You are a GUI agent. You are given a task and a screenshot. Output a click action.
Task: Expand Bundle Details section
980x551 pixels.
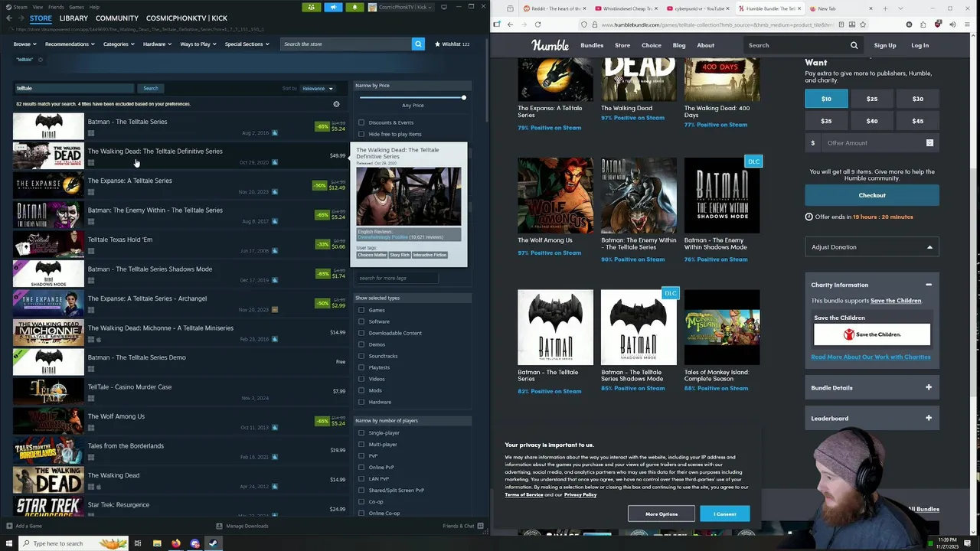point(872,388)
